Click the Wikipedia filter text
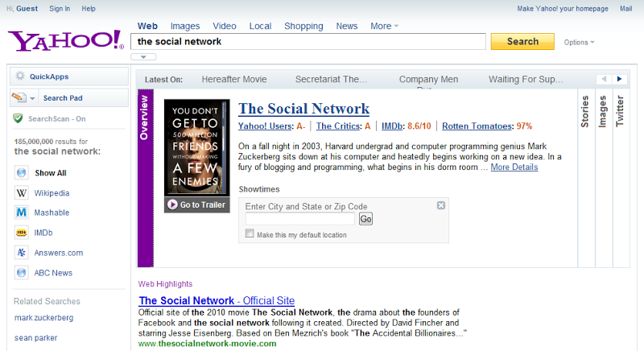The image size is (644, 351). pos(52,193)
